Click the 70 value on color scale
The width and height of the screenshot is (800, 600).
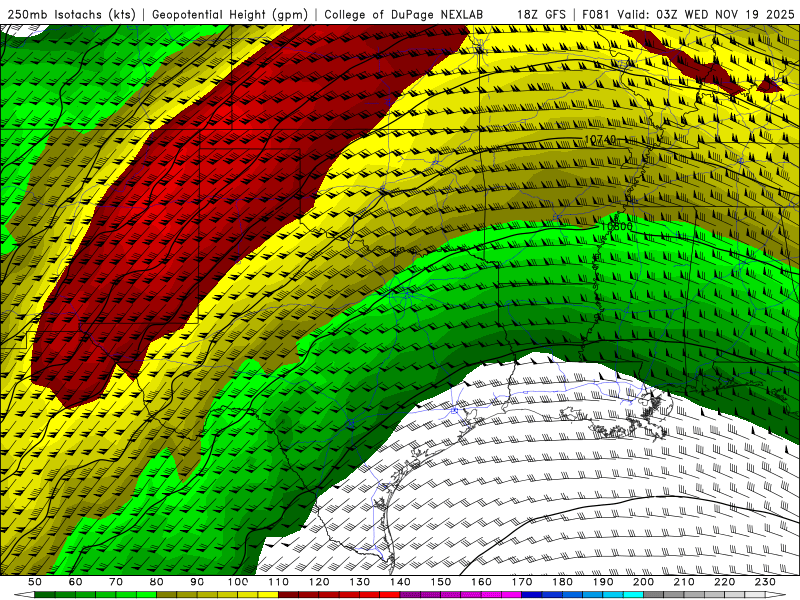pos(116,582)
